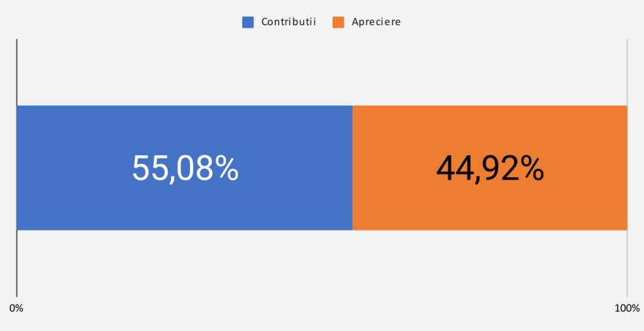Select the 44,92% data label
The width and height of the screenshot is (644, 331).
(x=490, y=168)
